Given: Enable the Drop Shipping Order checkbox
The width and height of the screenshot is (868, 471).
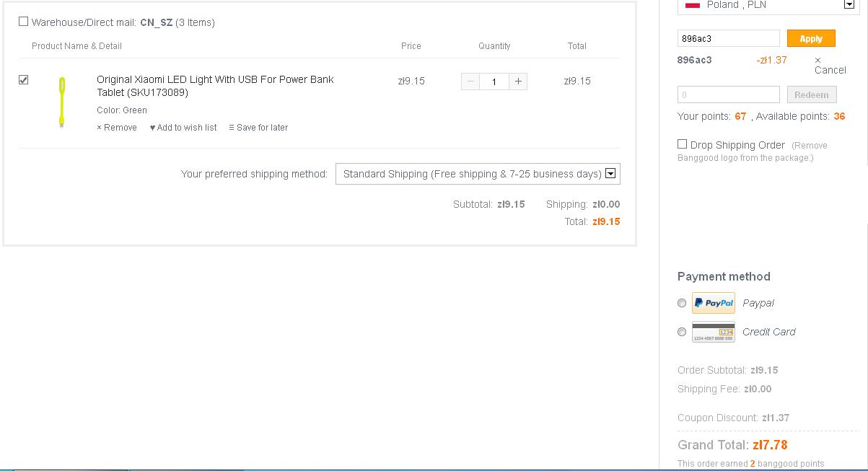Looking at the screenshot, I should (x=682, y=144).
